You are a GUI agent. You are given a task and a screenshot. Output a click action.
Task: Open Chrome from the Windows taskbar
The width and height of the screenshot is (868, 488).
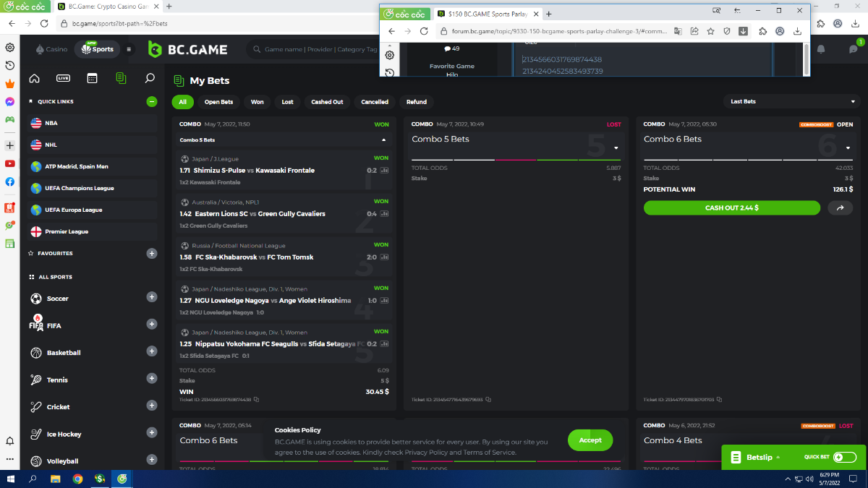point(77,479)
